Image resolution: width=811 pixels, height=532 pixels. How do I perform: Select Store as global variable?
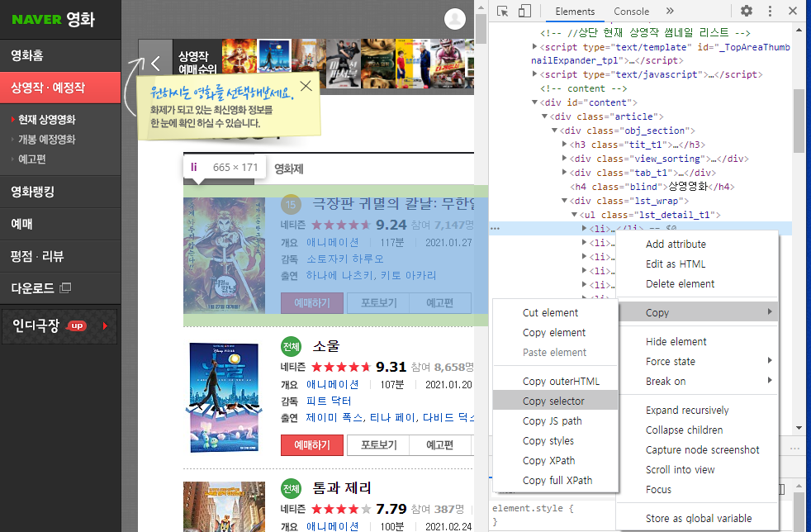pyautogui.click(x=697, y=518)
